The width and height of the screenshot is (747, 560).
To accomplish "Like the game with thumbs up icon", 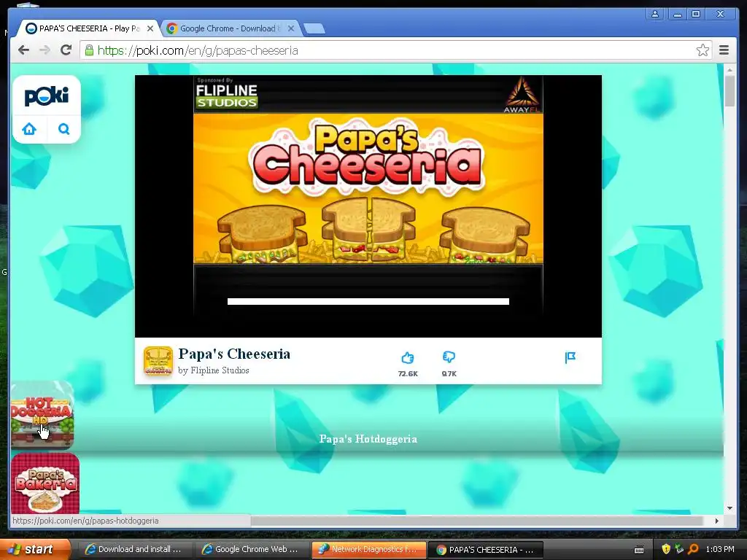I will pos(407,357).
